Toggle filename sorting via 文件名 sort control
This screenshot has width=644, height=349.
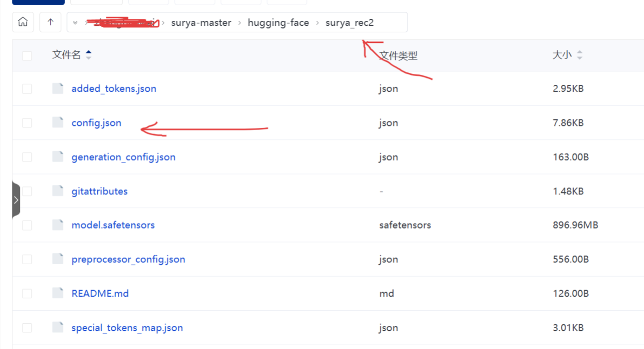[88, 55]
